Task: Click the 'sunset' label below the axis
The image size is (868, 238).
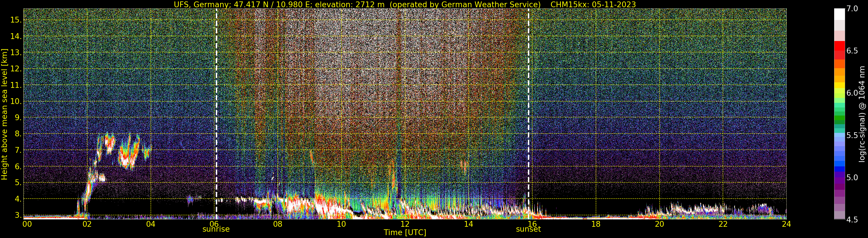Action: tap(528, 229)
